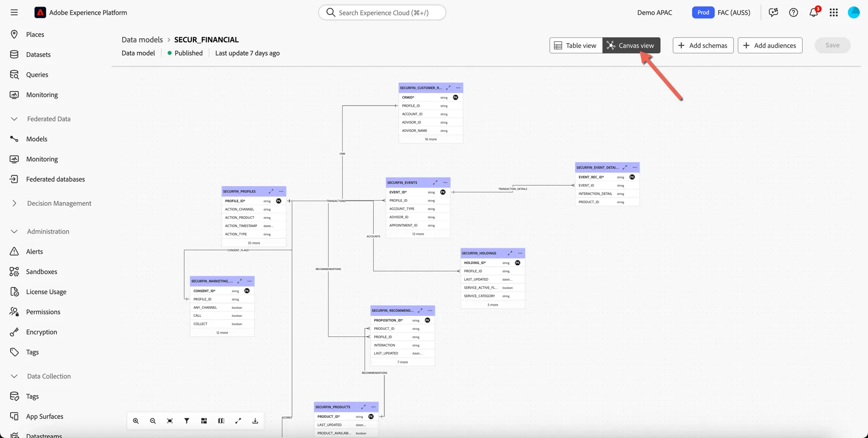Open Permissions in the sidebar
Image resolution: width=868 pixels, height=438 pixels.
pyautogui.click(x=43, y=312)
